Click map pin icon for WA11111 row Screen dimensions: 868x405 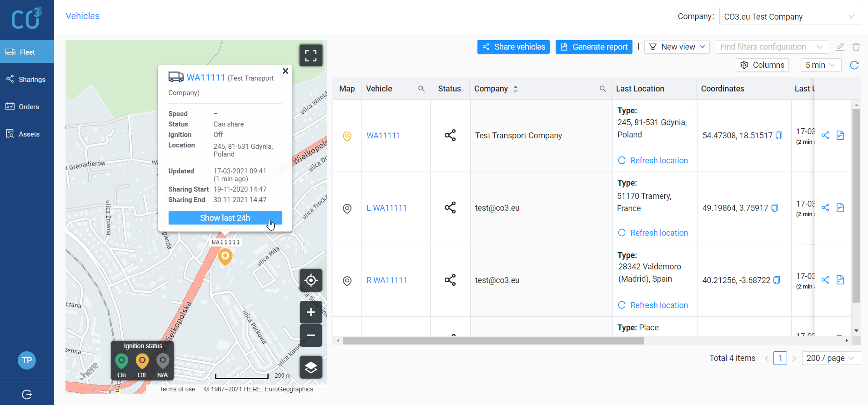[347, 136]
